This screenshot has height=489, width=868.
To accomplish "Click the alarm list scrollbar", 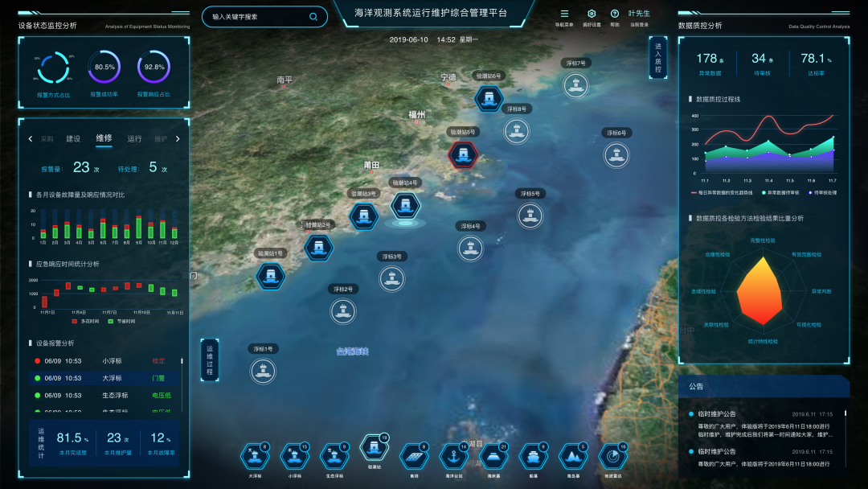I will coord(182,361).
